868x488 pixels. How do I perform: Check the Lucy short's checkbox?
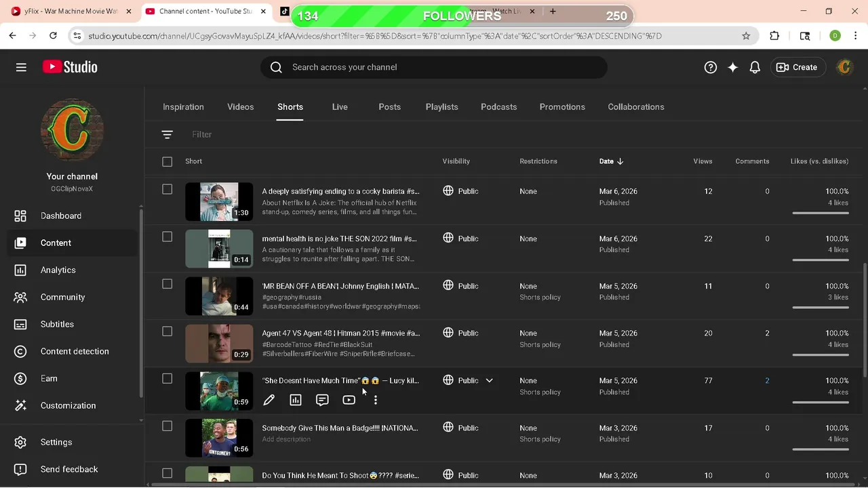pos(167,379)
